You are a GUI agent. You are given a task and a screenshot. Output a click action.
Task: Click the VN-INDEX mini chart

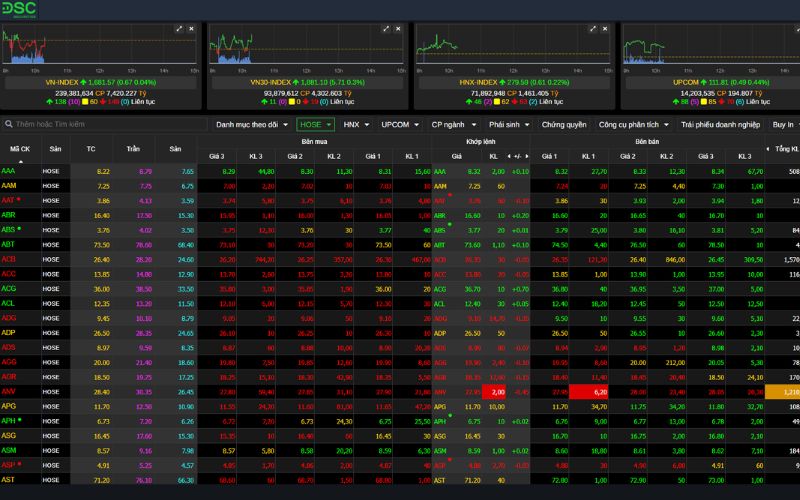tap(100, 48)
